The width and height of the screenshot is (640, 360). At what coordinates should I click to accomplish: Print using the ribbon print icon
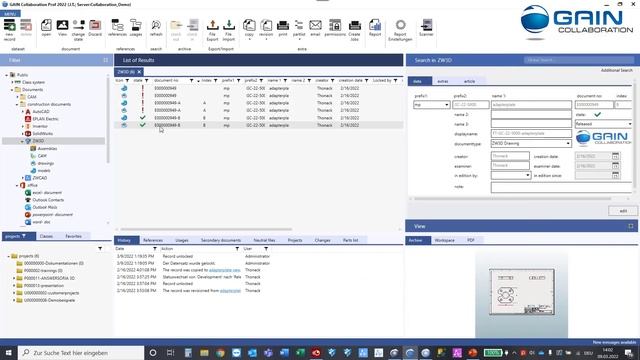tap(283, 28)
